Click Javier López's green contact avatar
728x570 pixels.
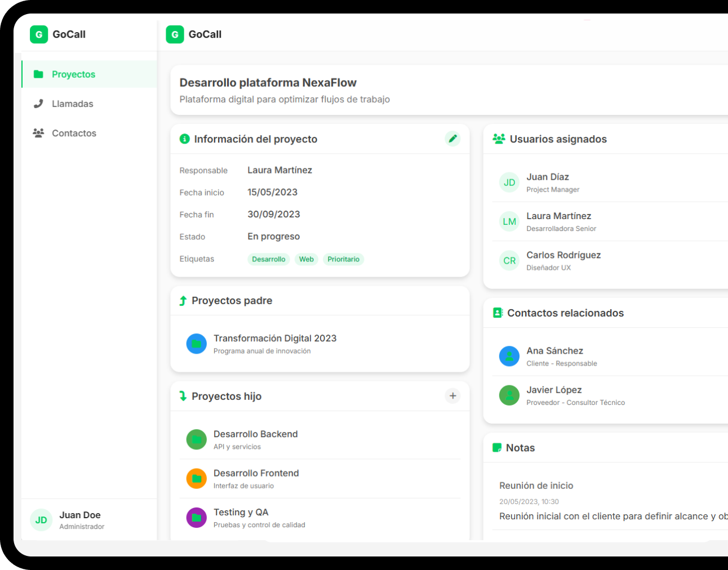point(509,395)
